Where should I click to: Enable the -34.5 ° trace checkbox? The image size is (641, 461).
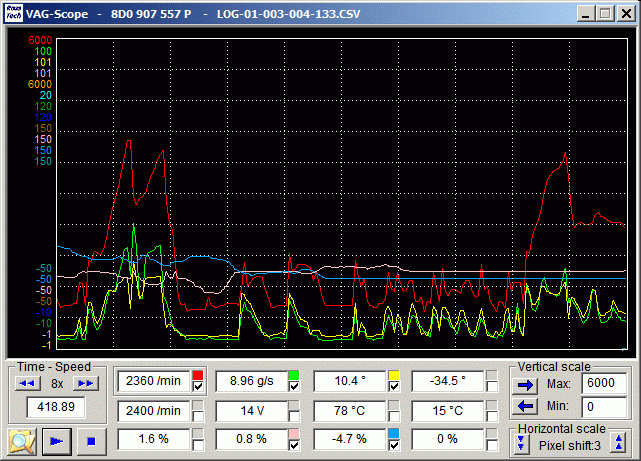[x=492, y=386]
